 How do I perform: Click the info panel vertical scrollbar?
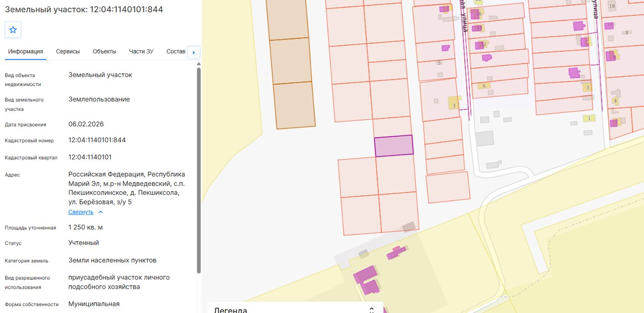(199, 170)
